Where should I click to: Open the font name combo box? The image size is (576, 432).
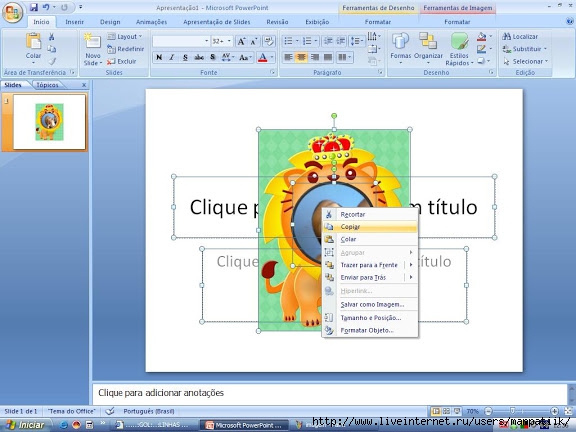[181, 41]
